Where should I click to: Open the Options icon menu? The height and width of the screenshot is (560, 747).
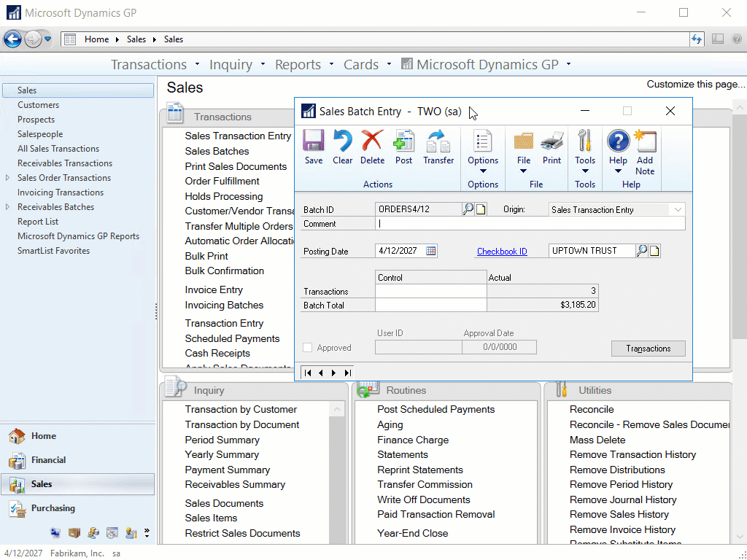(x=483, y=141)
